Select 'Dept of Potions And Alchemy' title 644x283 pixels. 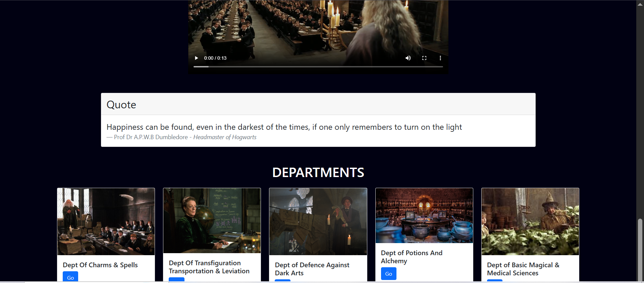pos(412,257)
